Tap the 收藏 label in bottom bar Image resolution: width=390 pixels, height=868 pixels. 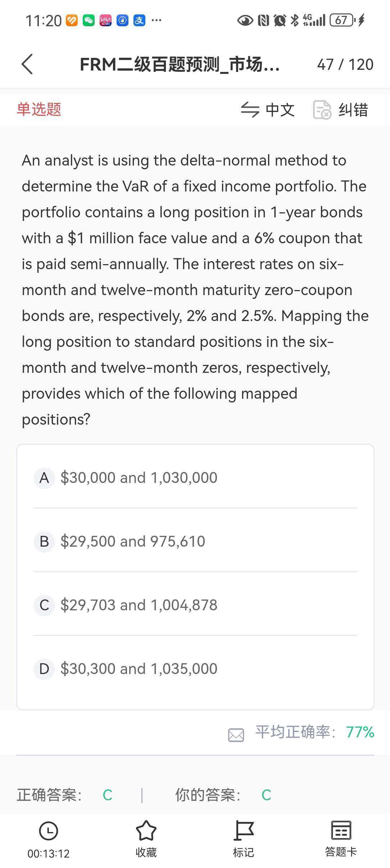(x=146, y=852)
